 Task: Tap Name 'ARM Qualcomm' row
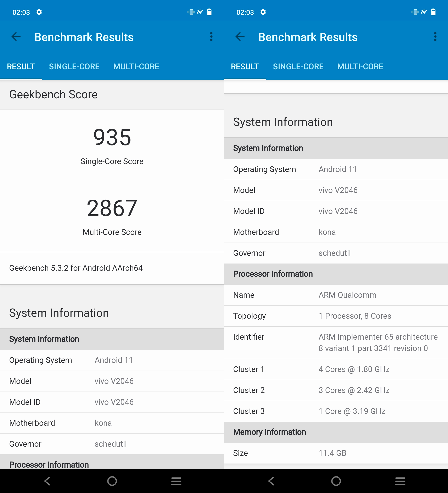[x=336, y=295]
